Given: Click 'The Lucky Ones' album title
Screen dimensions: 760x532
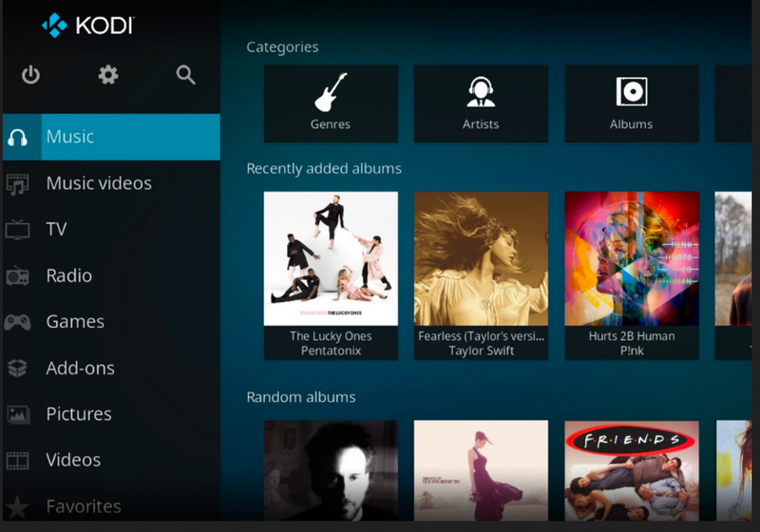Looking at the screenshot, I should (x=331, y=336).
